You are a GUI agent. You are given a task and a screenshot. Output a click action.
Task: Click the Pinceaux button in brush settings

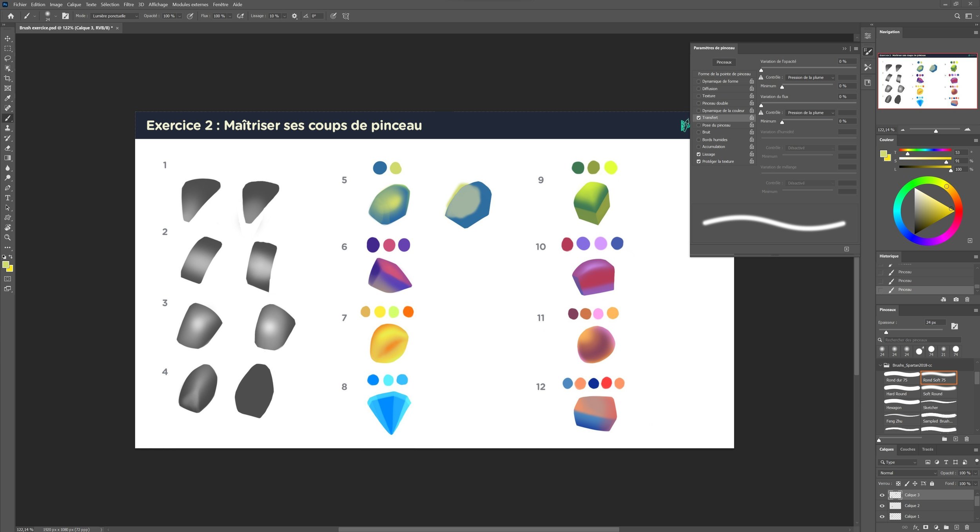pyautogui.click(x=724, y=62)
